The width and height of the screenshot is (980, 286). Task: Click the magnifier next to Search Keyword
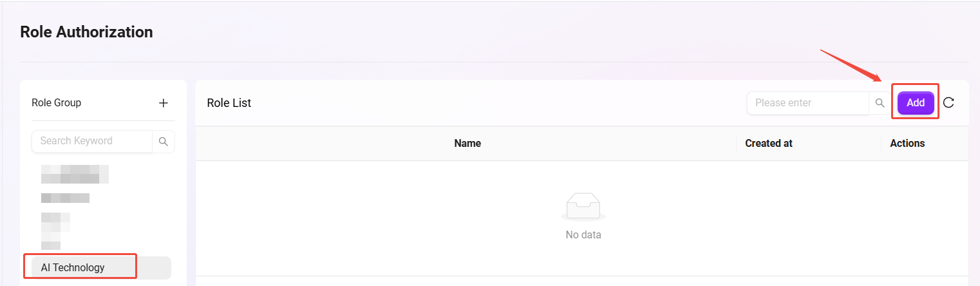[164, 141]
